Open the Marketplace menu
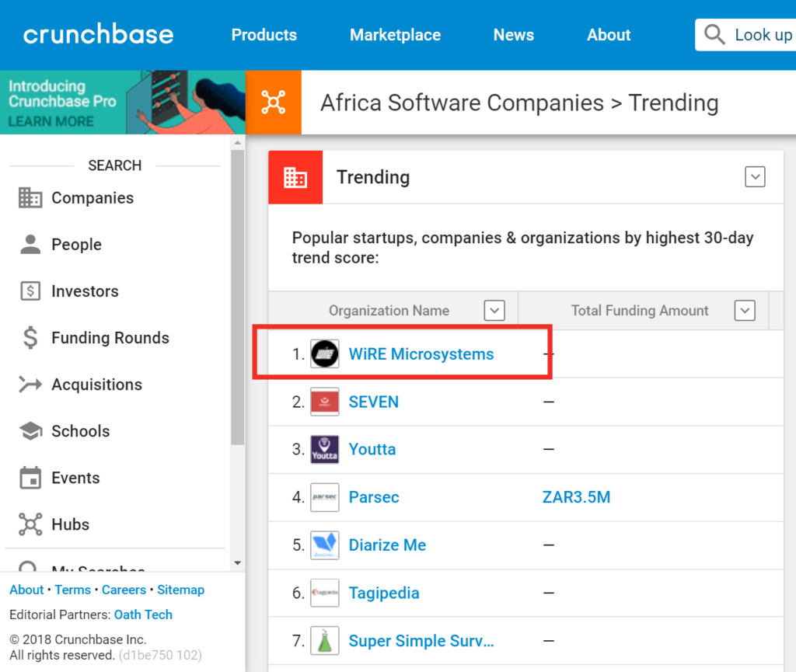 396,34
